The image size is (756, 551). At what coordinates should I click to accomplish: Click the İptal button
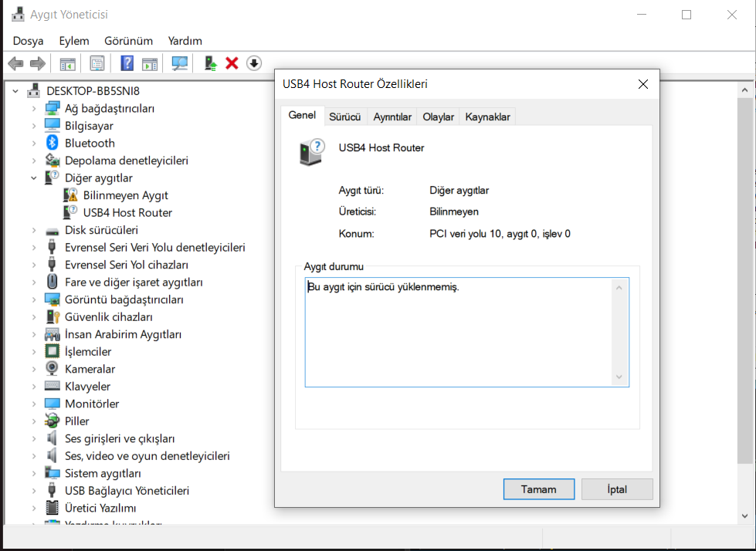[617, 489]
